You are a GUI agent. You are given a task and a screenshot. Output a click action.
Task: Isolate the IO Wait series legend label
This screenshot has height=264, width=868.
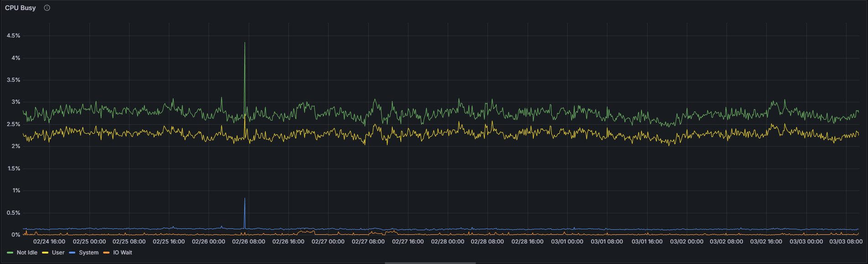(122, 253)
